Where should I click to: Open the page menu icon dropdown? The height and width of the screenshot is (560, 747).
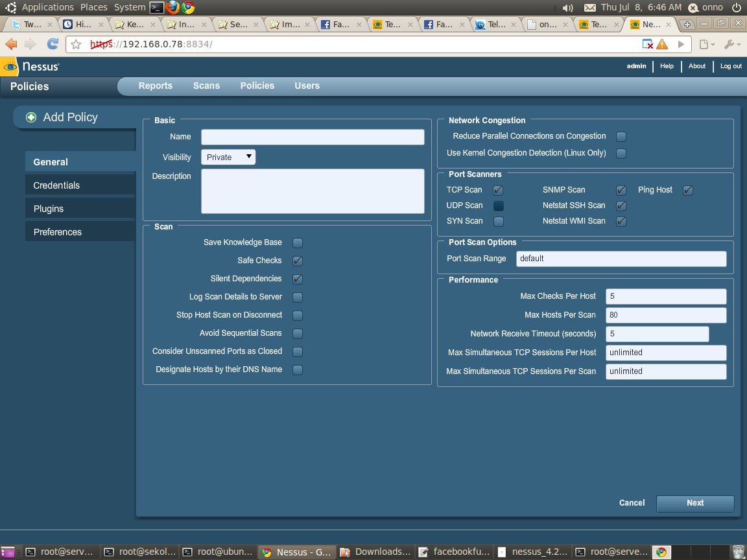[707, 44]
